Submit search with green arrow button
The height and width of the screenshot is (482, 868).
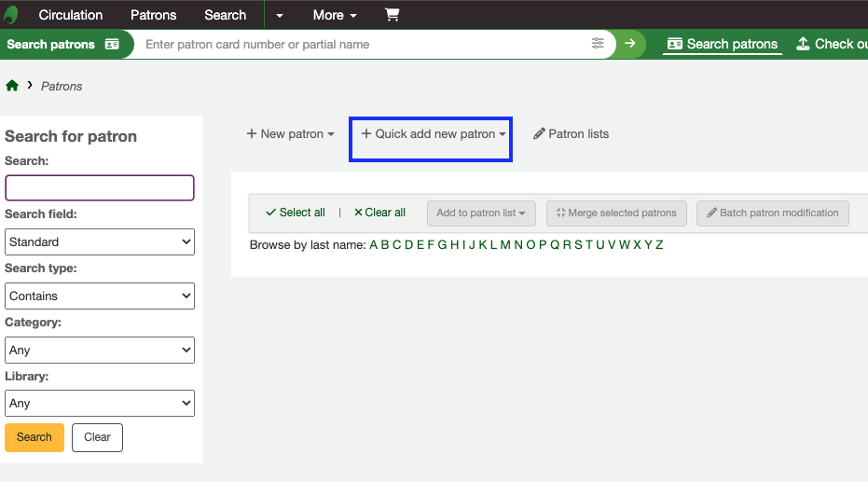pyautogui.click(x=630, y=44)
